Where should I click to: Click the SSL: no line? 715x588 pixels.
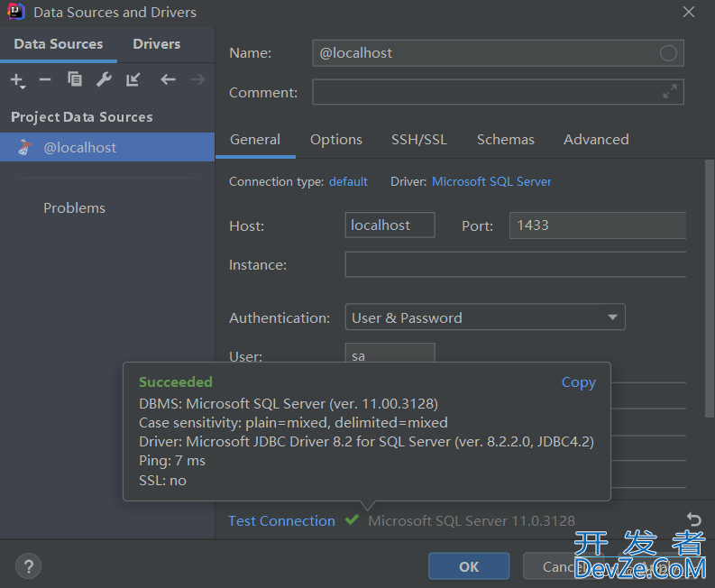click(x=162, y=481)
